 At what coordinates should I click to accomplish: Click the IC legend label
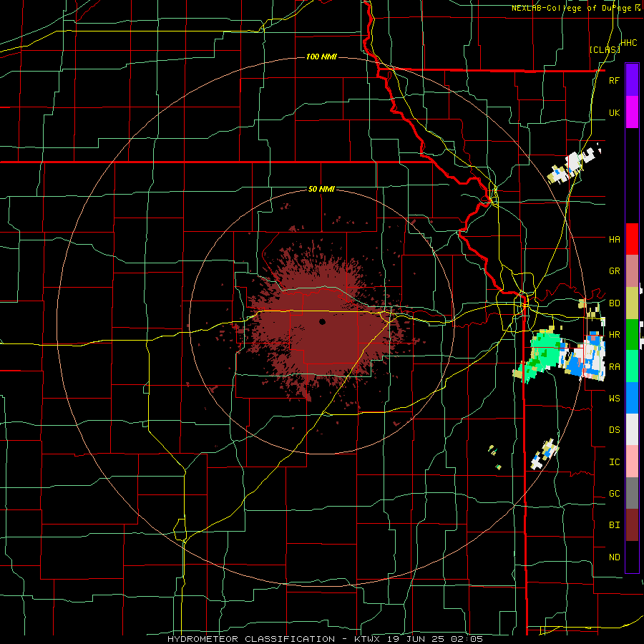pyautogui.click(x=614, y=462)
